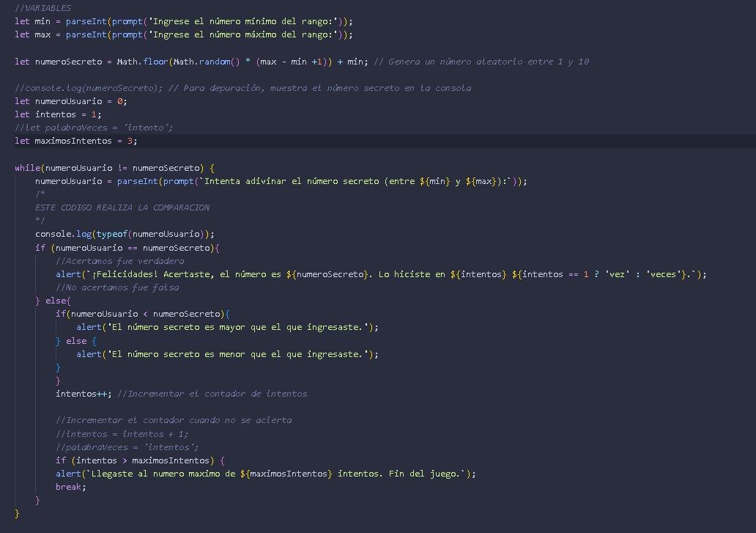Screen dimensions: 756x533
Task: Click the '/*' block comment opener
Action: tap(40, 194)
